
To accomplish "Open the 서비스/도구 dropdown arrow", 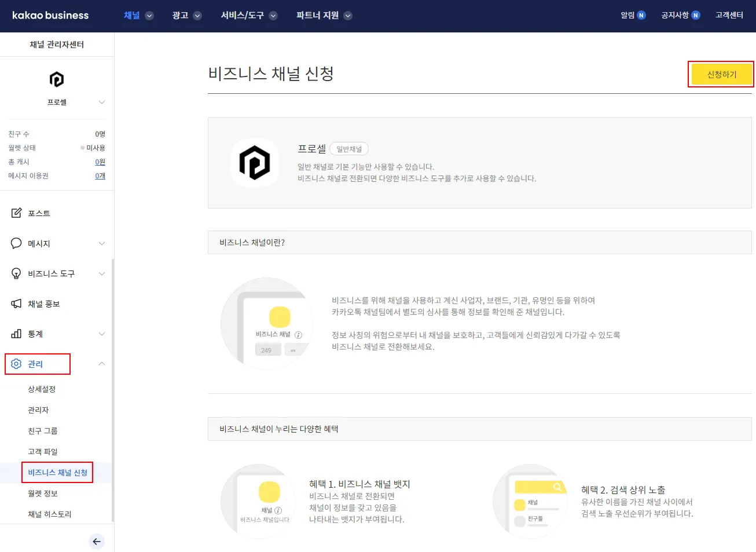I will [273, 16].
